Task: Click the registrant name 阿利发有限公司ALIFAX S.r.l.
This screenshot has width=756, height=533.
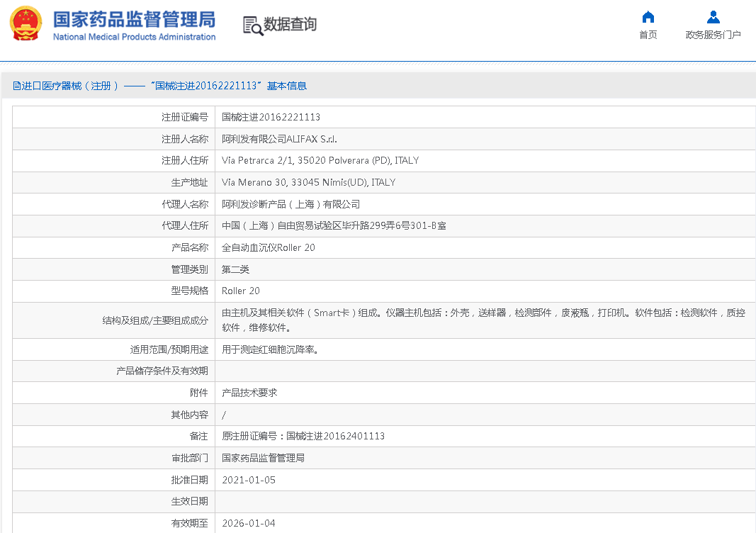Action: (x=274, y=139)
